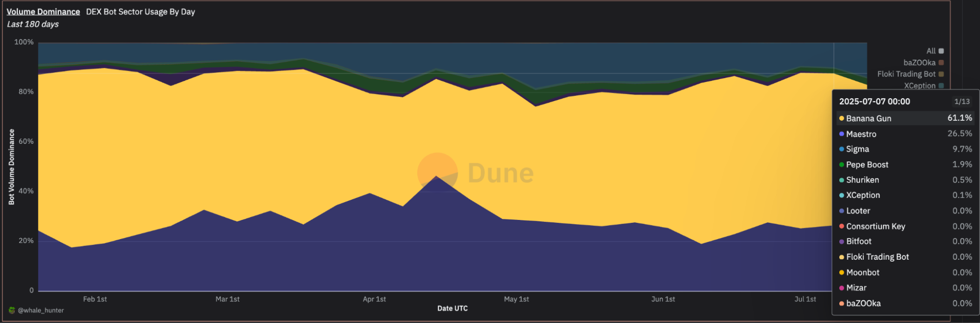This screenshot has width=980, height=323.
Task: Select the baZOOka row in tooltip
Action: pyautogui.click(x=905, y=303)
